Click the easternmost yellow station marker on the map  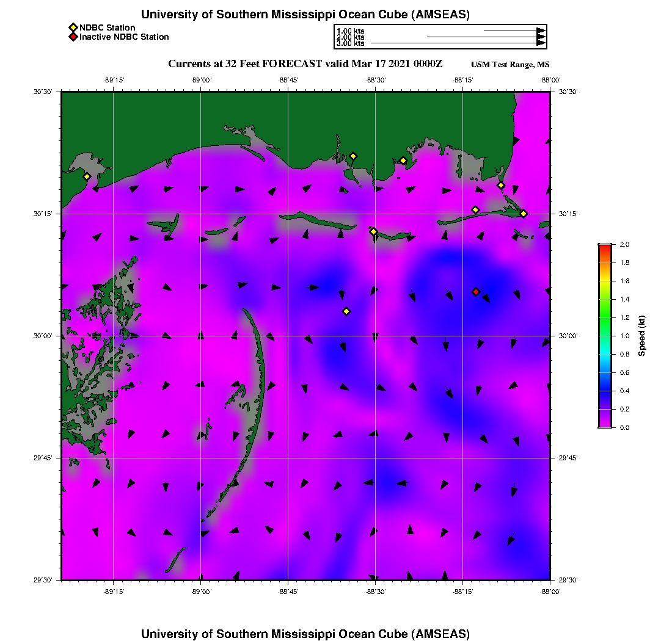[524, 213]
